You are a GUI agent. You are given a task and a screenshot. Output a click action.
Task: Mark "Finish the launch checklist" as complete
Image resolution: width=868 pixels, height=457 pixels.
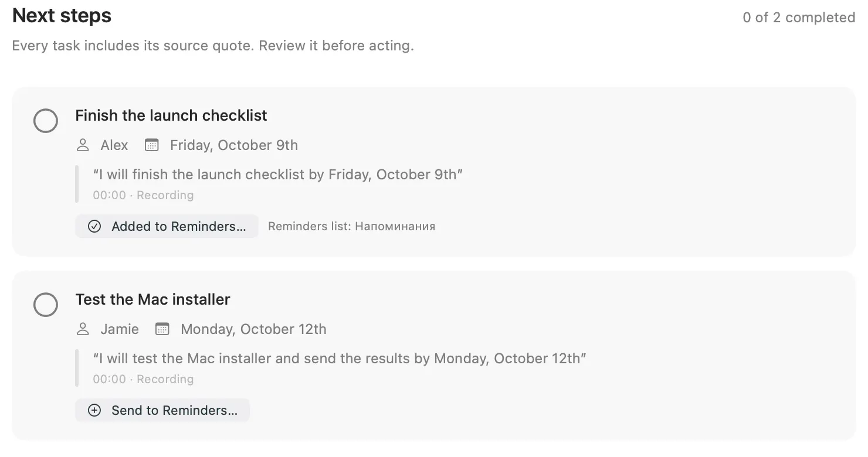coord(46,121)
